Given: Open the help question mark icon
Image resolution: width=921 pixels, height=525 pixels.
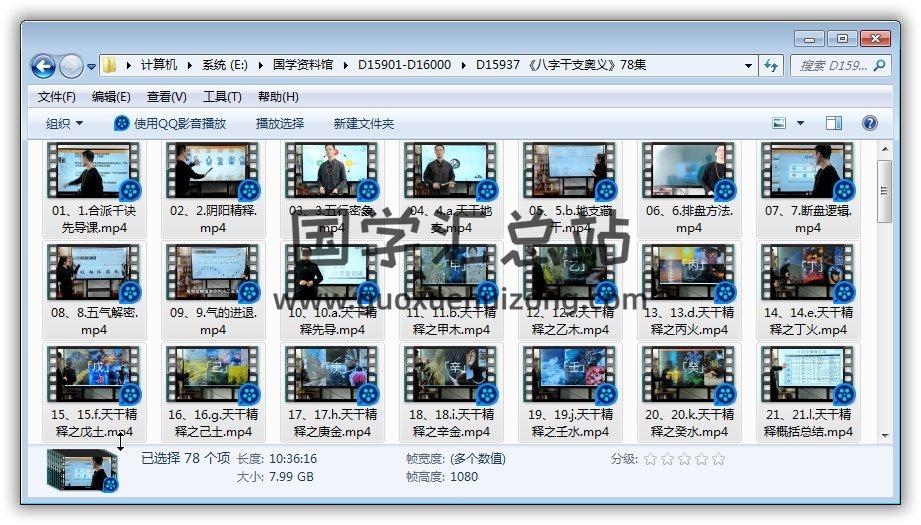Looking at the screenshot, I should coord(869,123).
